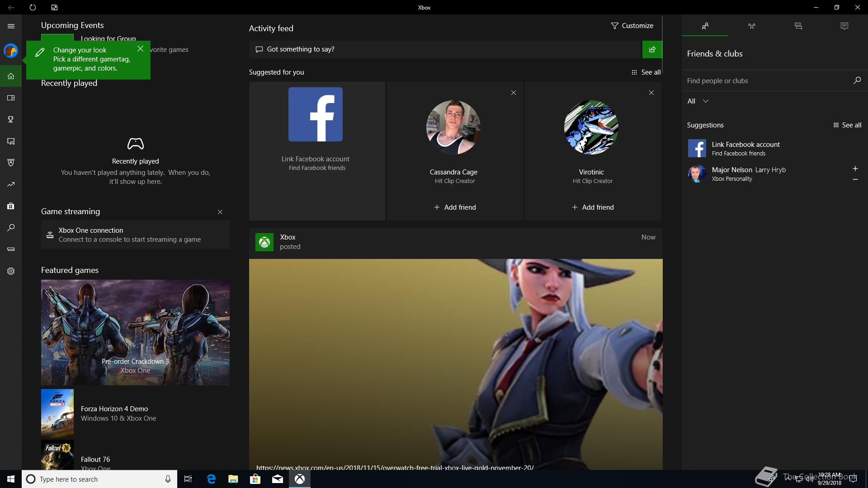Screen dimensions: 868x488
Task: Open Clubs shield icon in the sidebar
Action: pyautogui.click(x=11, y=163)
